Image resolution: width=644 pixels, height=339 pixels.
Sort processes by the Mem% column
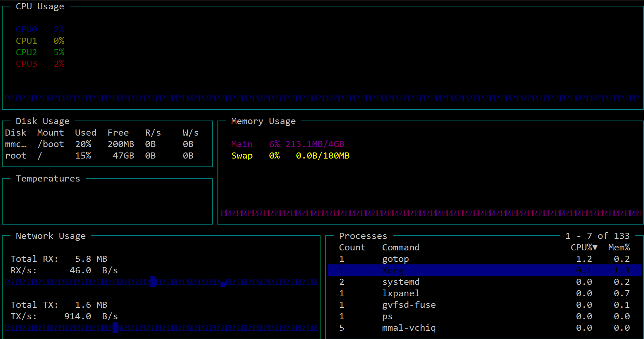pos(619,248)
